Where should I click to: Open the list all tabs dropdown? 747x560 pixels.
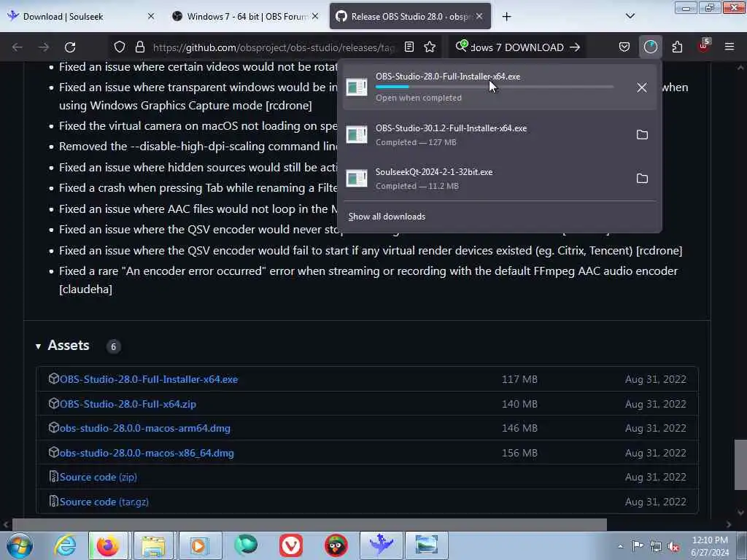tap(630, 17)
